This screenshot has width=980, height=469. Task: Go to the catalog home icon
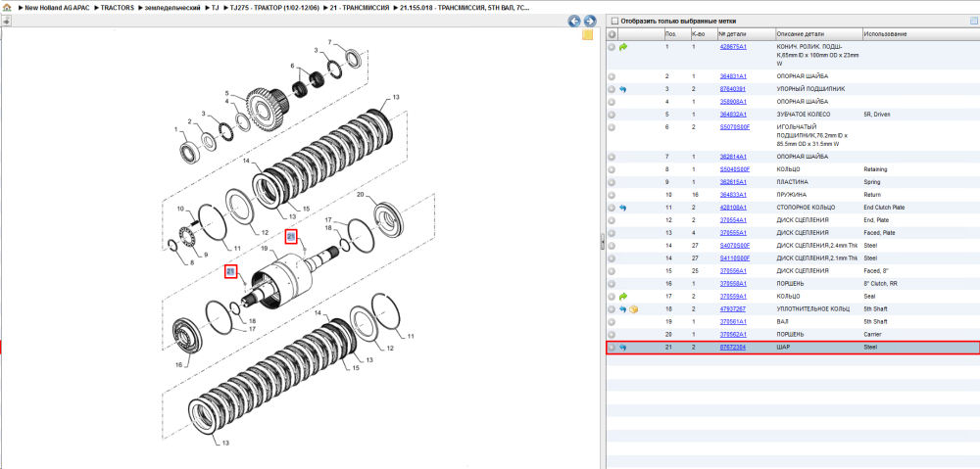[7, 8]
